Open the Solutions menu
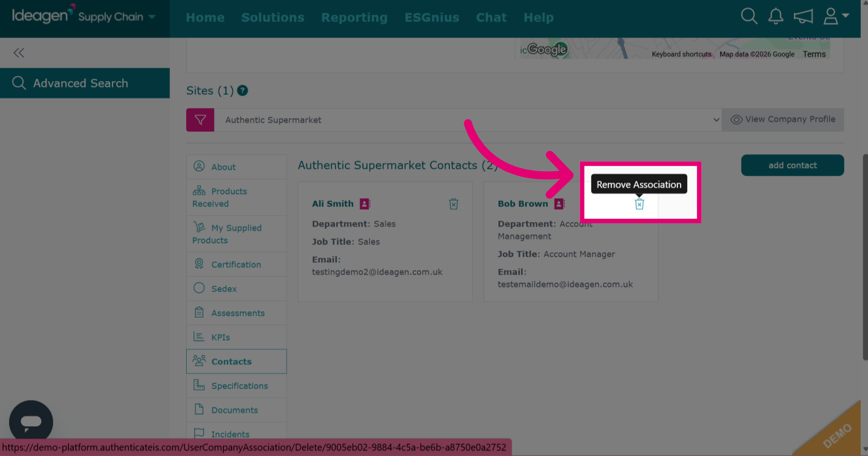The width and height of the screenshot is (868, 456). point(273,18)
